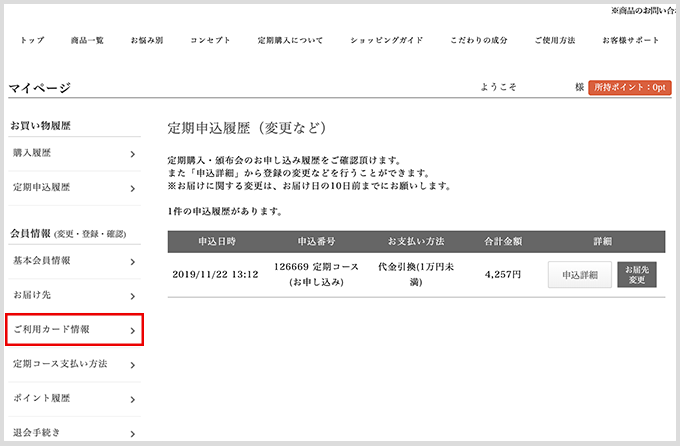Image resolution: width=680 pixels, height=446 pixels.
Task: Open 定期コース支払い方法 in the sidebar
Action: pyautogui.click(x=74, y=364)
